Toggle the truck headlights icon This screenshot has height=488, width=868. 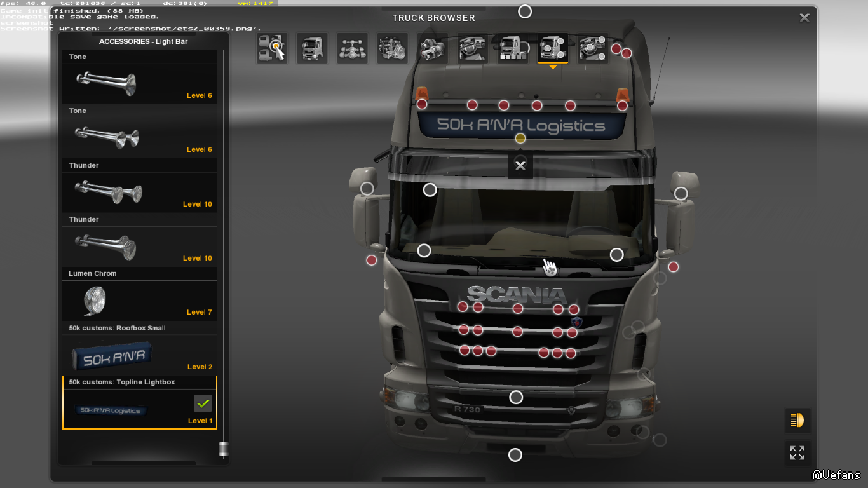click(x=797, y=420)
